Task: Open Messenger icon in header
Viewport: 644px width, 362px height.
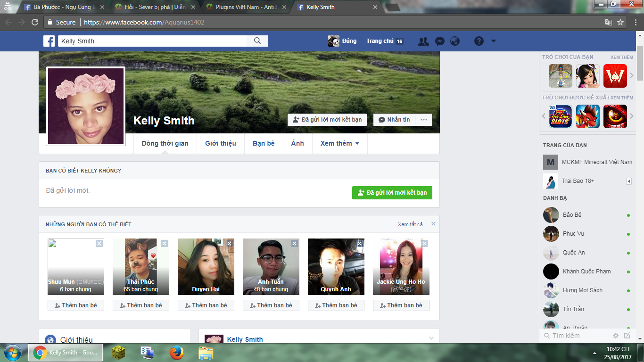Action: (439, 41)
